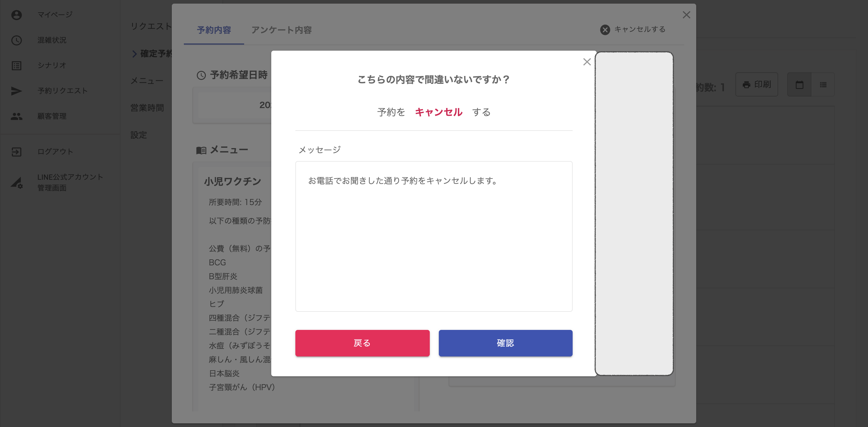Click the logout exit icon
The height and width of the screenshot is (427, 868).
pos(16,152)
